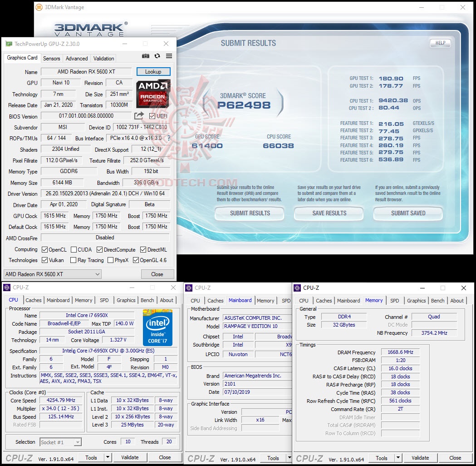Open Memory tab in the Mainboard CPU-Z window

[x=265, y=300]
